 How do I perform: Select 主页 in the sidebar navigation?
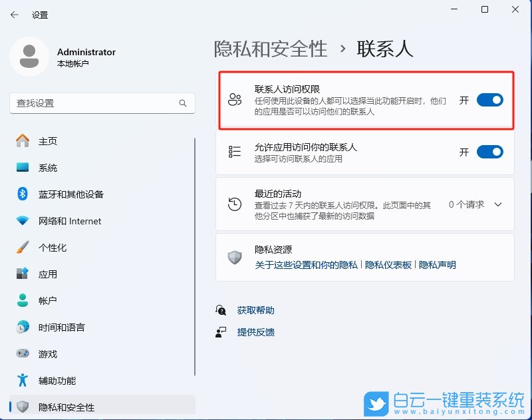coord(24,141)
